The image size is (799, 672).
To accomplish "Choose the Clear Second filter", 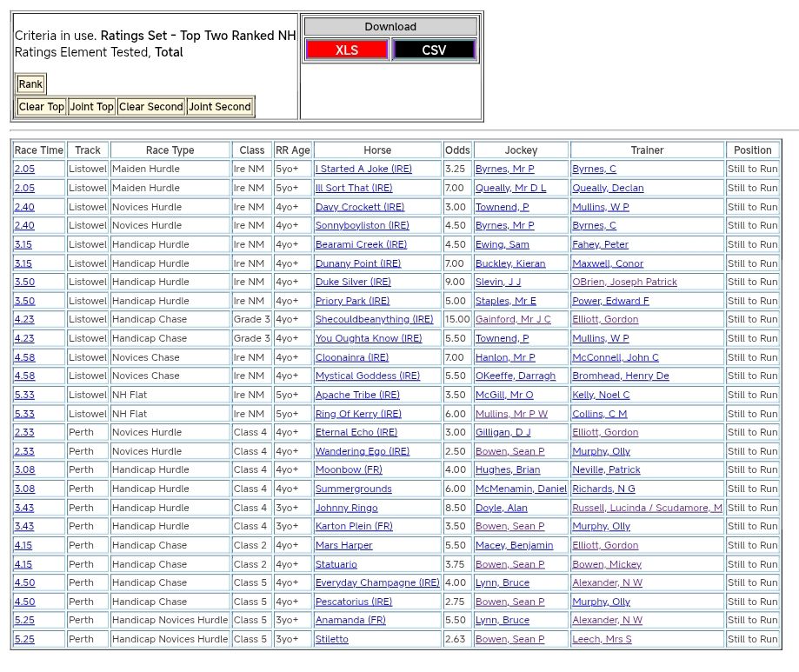I will (150, 107).
